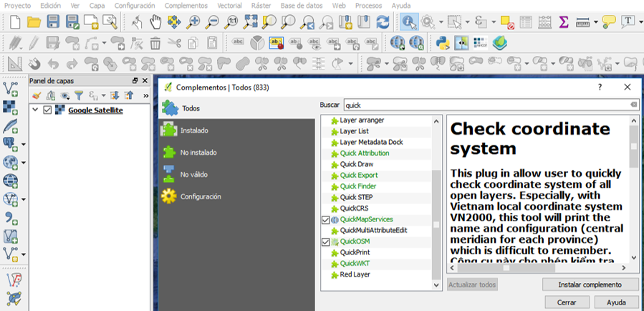The width and height of the screenshot is (644, 311).
Task: Open the select by expression dropdown arrow
Action: pyautogui.click(x=494, y=21)
